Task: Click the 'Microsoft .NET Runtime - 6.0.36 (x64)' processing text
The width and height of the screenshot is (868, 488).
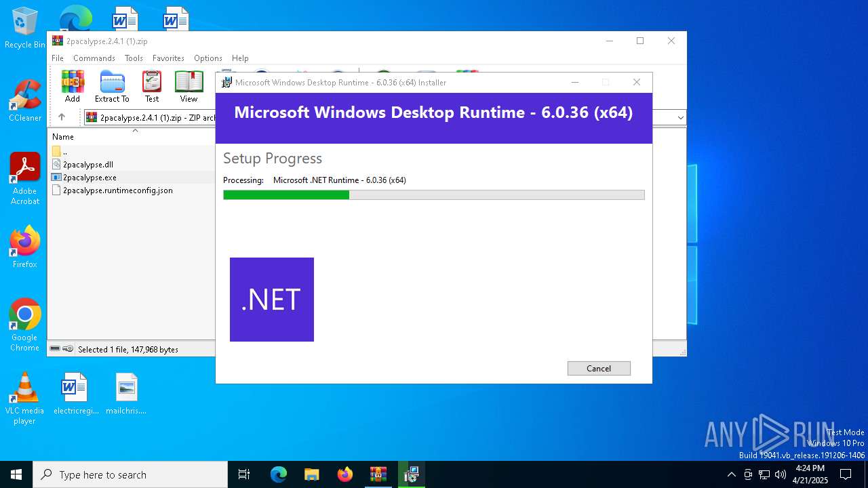Action: point(340,180)
